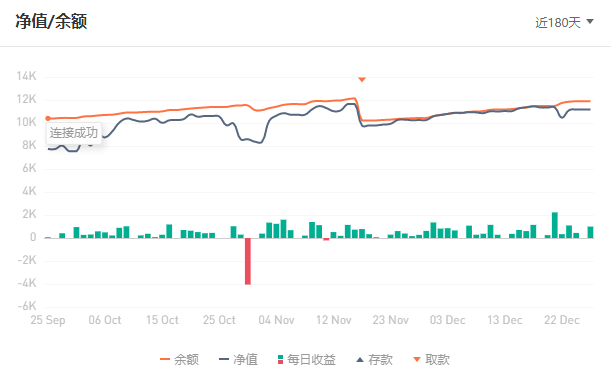Click the orange withdrawal marker above the chart
The height and width of the screenshot is (376, 611).
coord(362,79)
